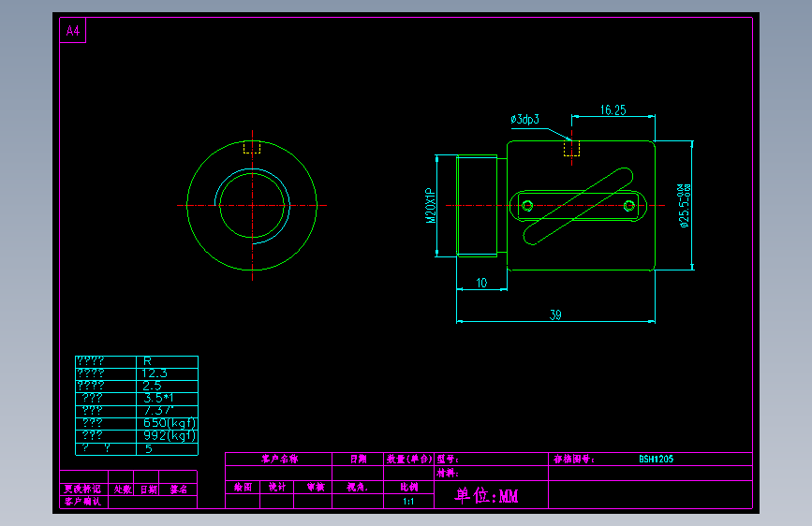Image resolution: width=812 pixels, height=526 pixels.
Task: Click the 10 length dimension value
Action: coord(481,284)
